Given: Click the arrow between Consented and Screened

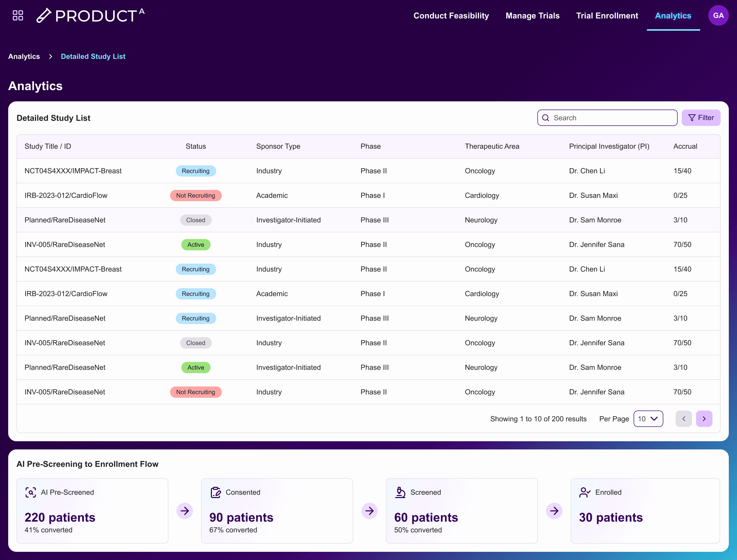Looking at the screenshot, I should tap(370, 511).
